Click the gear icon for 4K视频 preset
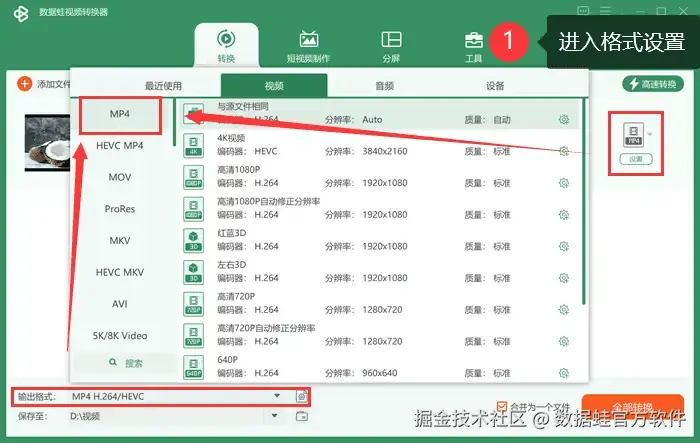The height and width of the screenshot is (443, 700). 564,151
